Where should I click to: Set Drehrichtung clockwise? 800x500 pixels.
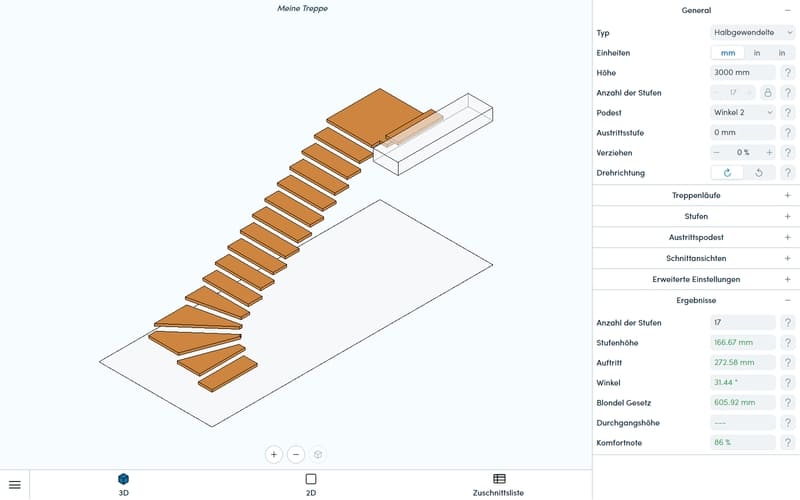click(x=728, y=173)
